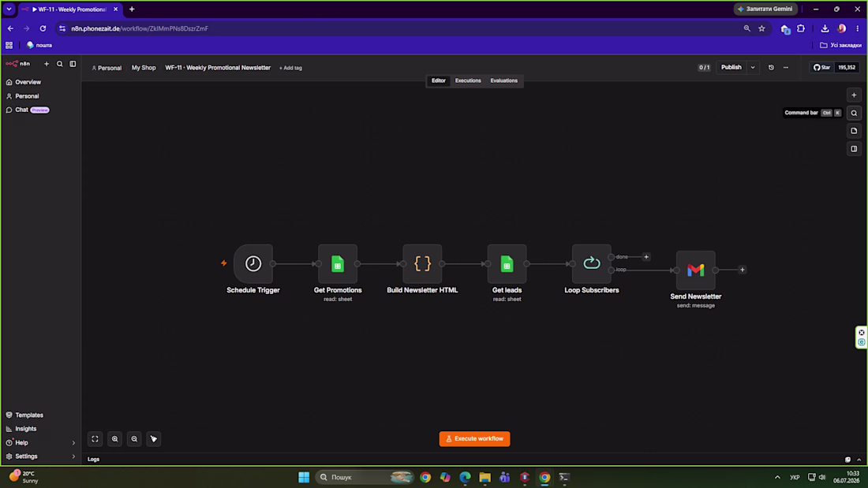Click the Publish button

(731, 68)
